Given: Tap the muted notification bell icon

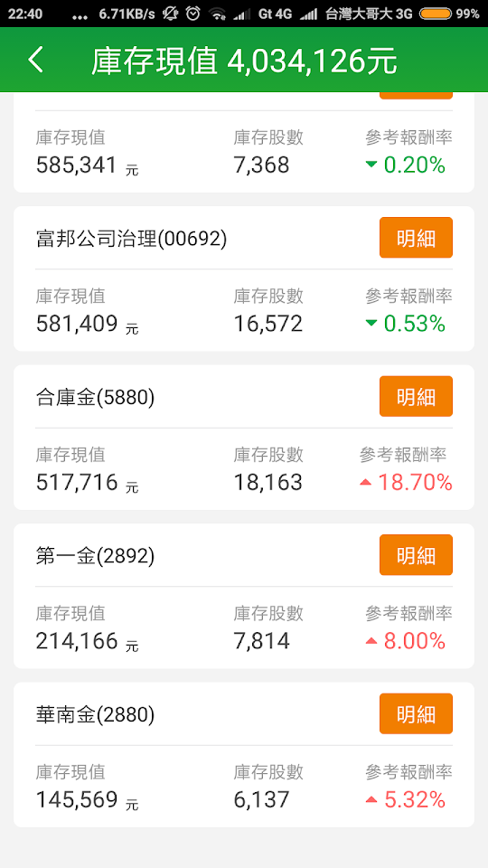Looking at the screenshot, I should click(170, 14).
